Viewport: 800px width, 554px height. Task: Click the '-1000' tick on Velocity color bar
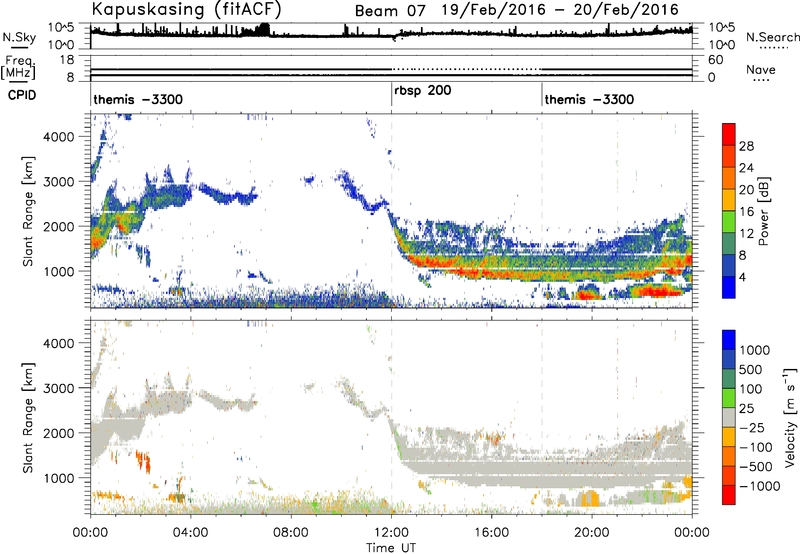759,486
